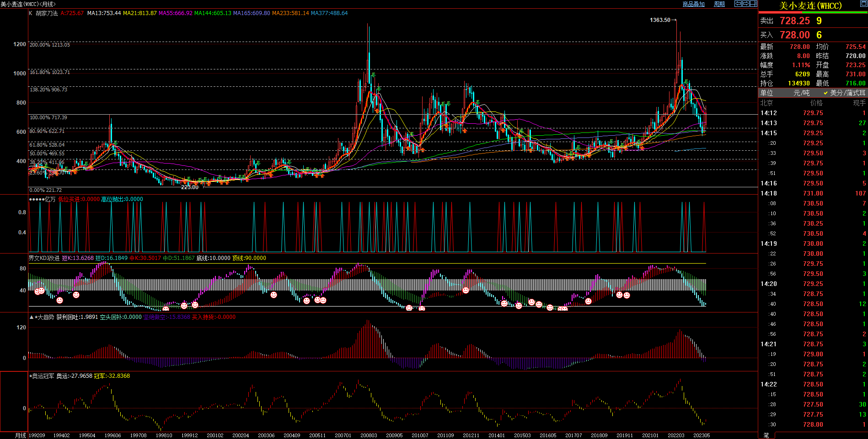868x439 pixels.
Task: Open the 商品叠加 overlay link
Action: (693, 4)
